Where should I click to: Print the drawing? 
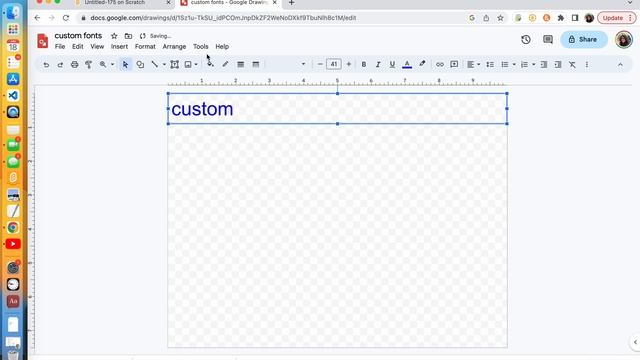(x=74, y=64)
